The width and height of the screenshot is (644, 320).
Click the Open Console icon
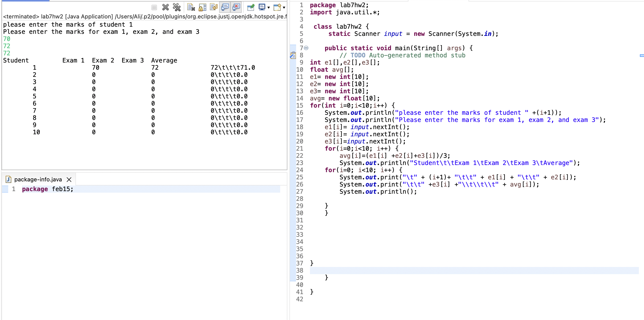point(277,7)
